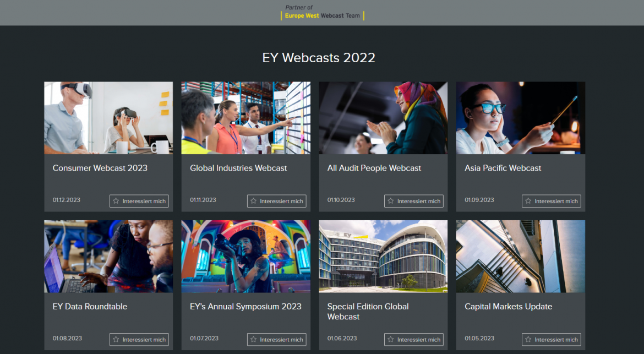Click the star on All Audit People Webcast card
This screenshot has width=644, height=354.
(391, 201)
